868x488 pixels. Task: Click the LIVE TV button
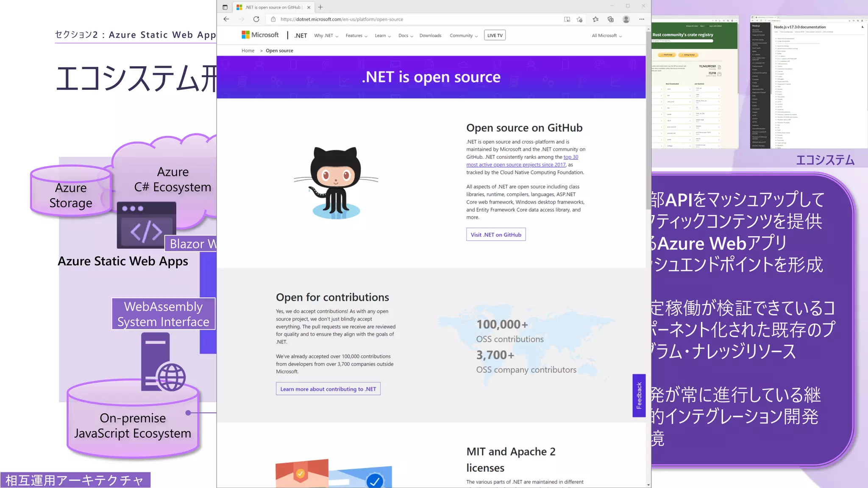coord(495,36)
